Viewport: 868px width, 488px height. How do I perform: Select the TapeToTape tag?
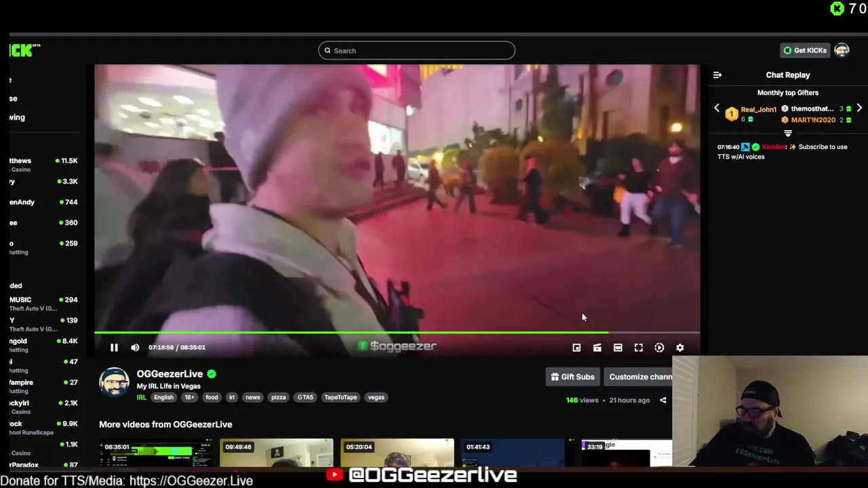(x=340, y=398)
